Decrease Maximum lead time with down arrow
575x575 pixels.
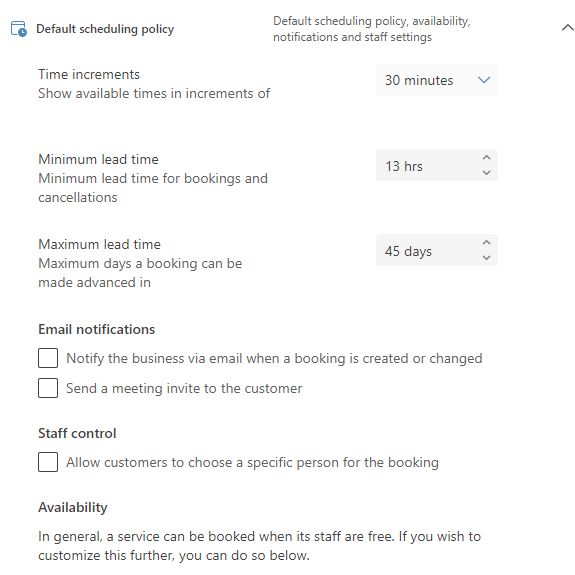(x=486, y=257)
